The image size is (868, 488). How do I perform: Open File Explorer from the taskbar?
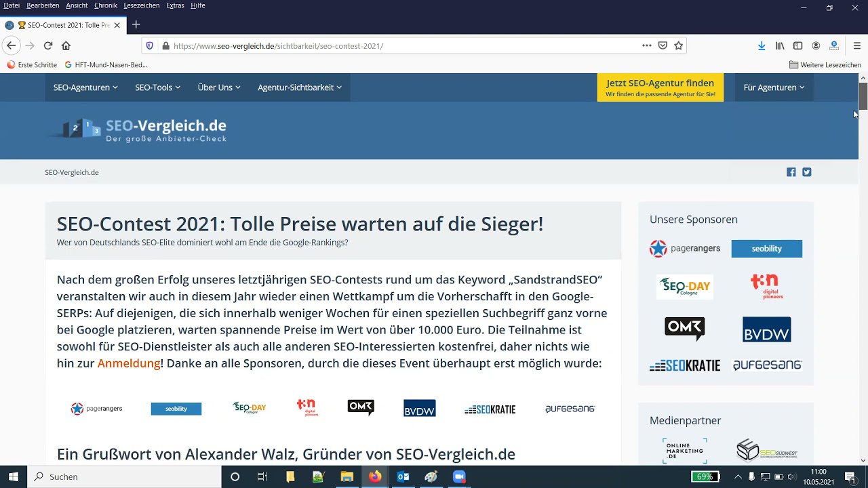click(347, 476)
